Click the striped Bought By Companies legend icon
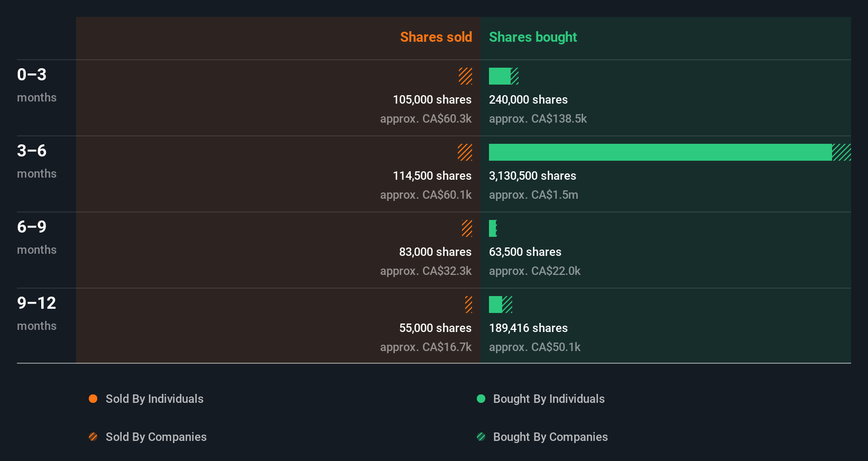This screenshot has height=461, width=868. [481, 437]
